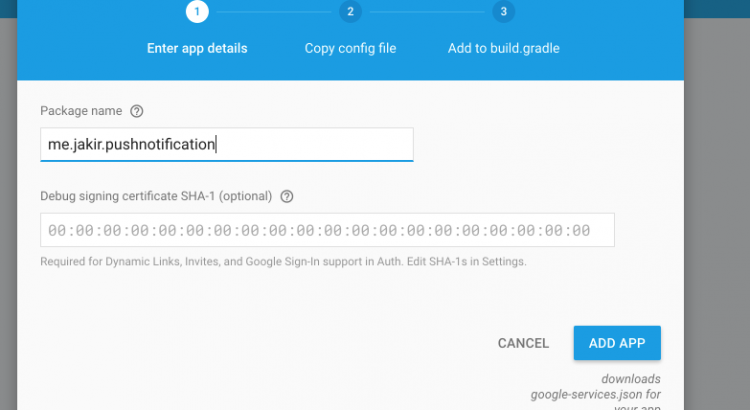
Task: Open the Package name help tooltip icon
Action: pos(137,111)
